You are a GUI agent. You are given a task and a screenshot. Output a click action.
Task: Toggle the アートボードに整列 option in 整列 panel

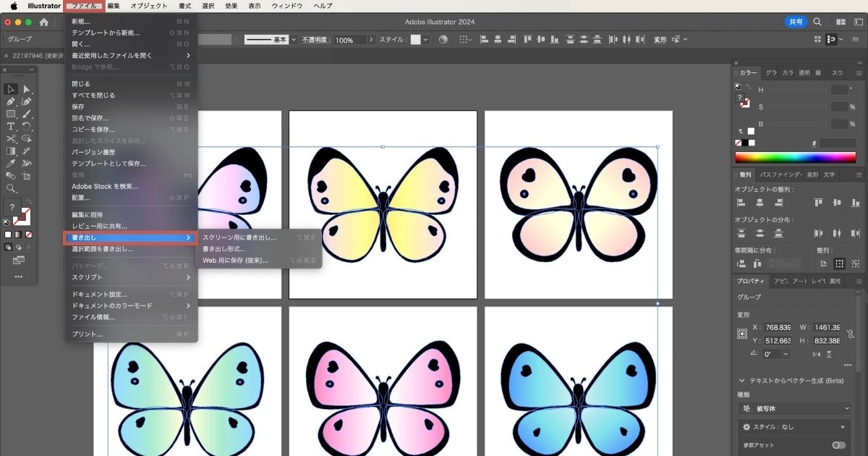pos(824,263)
